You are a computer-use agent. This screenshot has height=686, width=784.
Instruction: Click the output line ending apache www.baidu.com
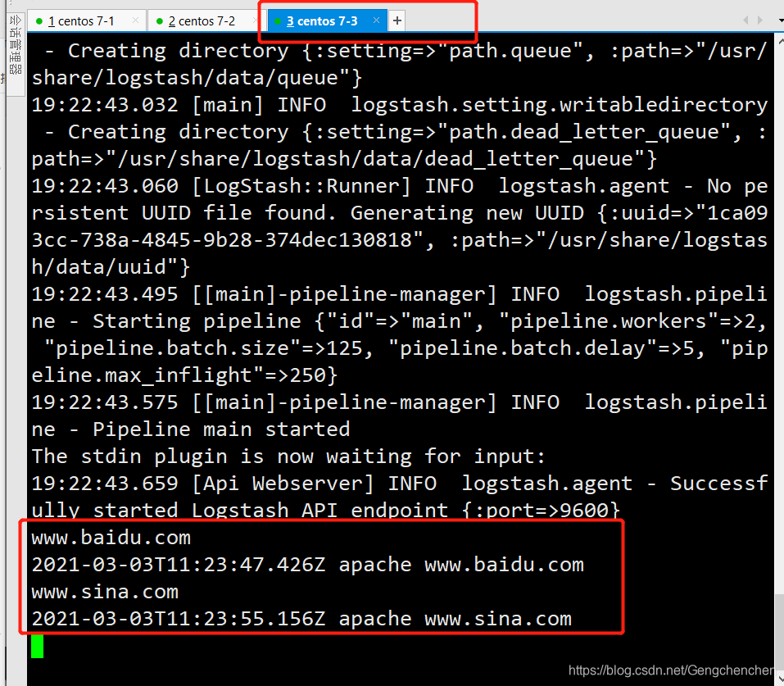[307, 565]
